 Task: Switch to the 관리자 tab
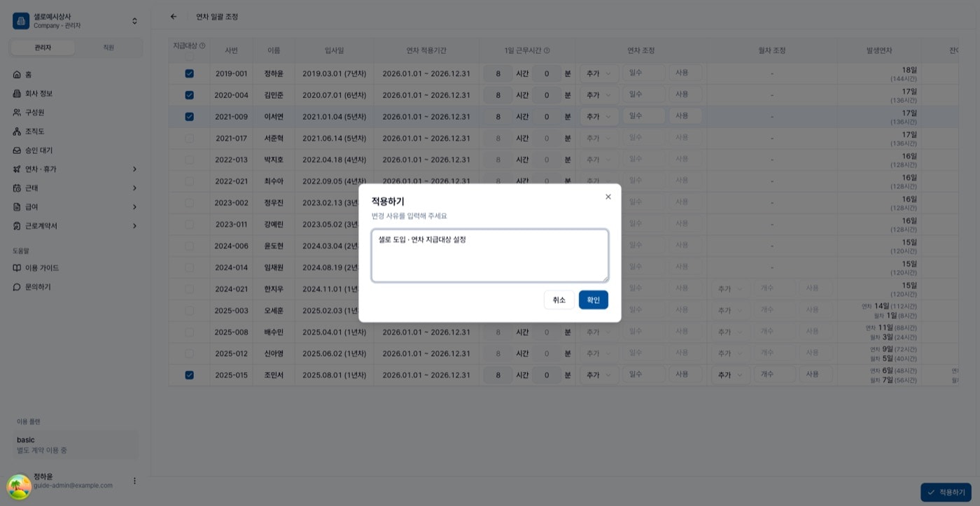[x=43, y=48]
